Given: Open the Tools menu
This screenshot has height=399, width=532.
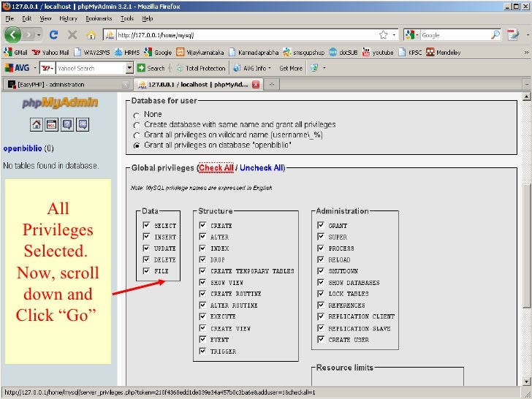Looking at the screenshot, I should (x=127, y=18).
